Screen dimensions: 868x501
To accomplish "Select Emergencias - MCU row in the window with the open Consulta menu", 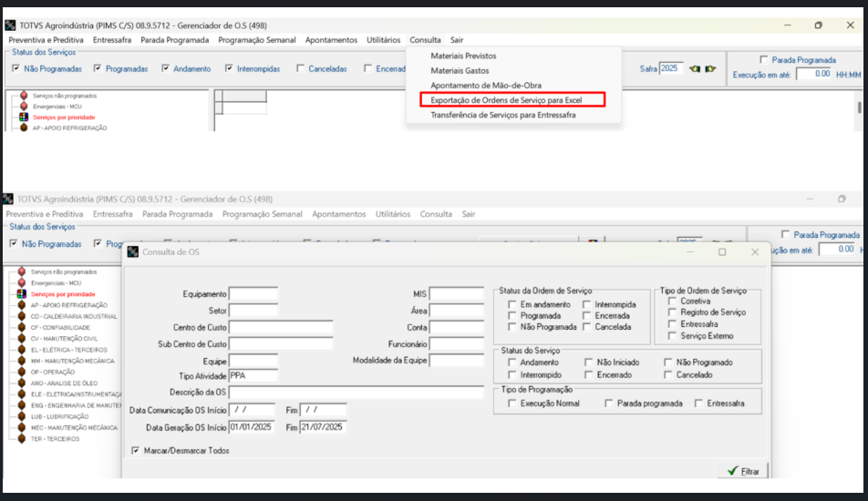I will (x=57, y=107).
